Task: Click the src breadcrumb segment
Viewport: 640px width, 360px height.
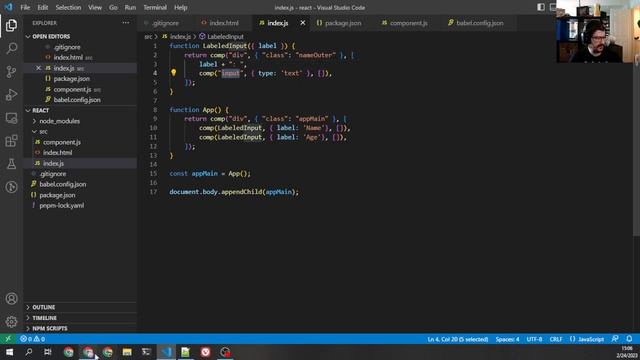Action: point(148,36)
